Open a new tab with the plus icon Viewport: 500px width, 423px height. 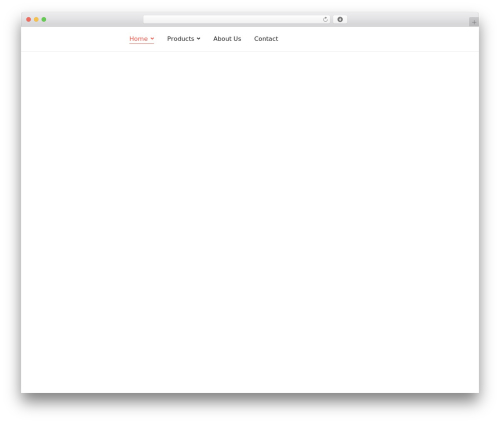(x=474, y=22)
